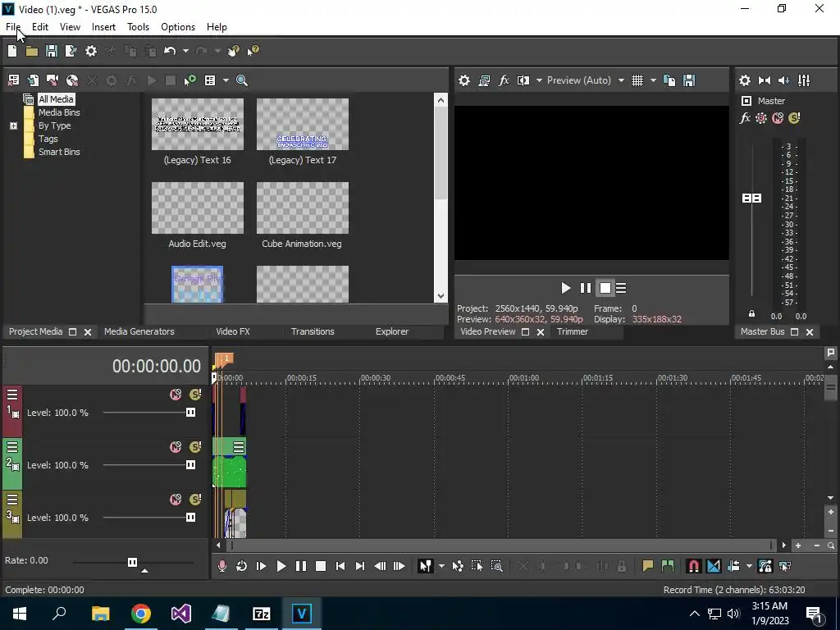Switch to the Video FX tab
The height and width of the screenshot is (630, 840).
coord(233,331)
